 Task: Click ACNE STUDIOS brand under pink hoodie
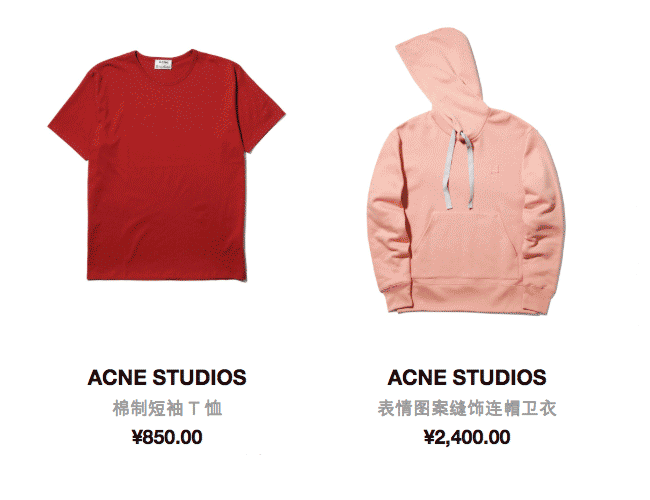tap(467, 377)
